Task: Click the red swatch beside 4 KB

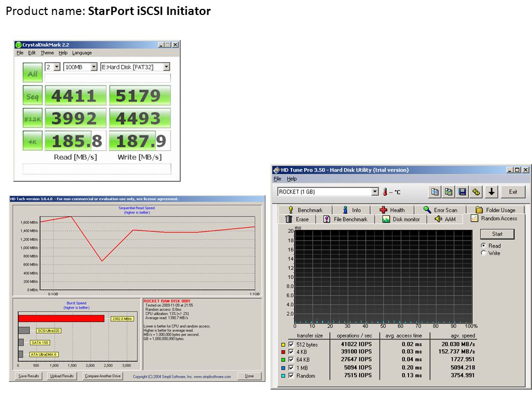Action: [x=283, y=352]
